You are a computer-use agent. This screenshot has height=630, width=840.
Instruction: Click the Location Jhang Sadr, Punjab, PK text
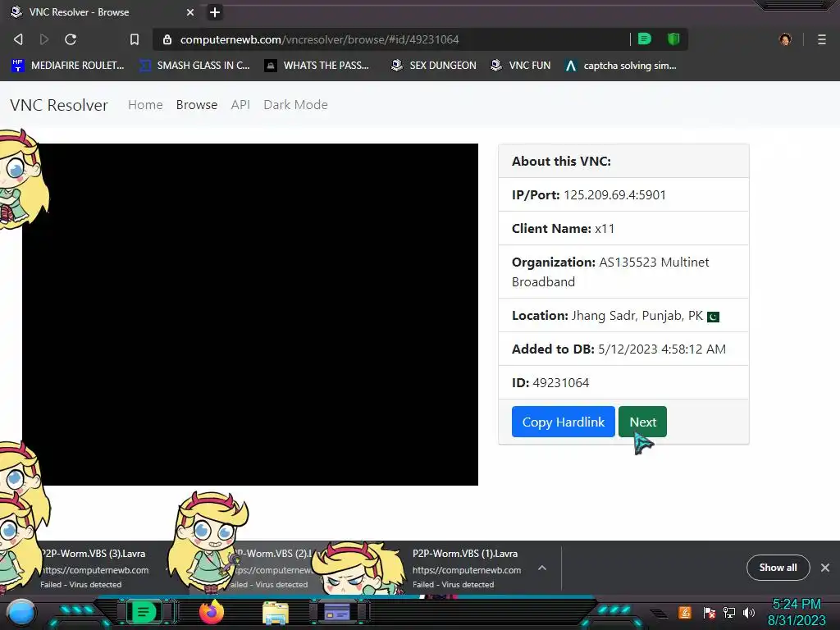click(607, 316)
